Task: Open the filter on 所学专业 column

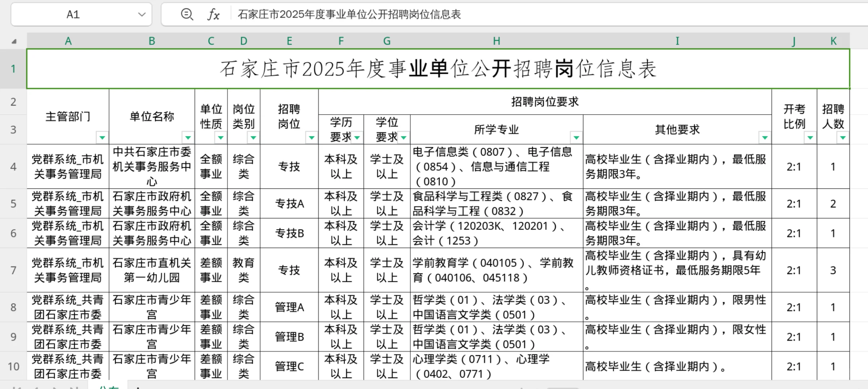Action: point(577,137)
